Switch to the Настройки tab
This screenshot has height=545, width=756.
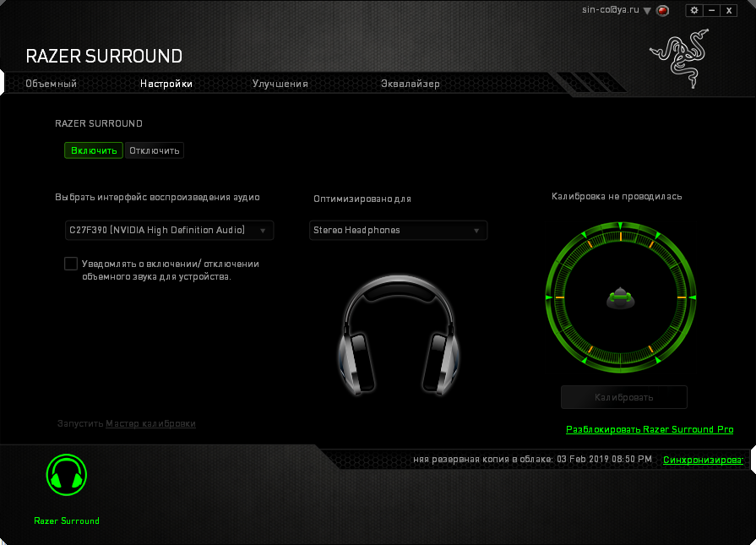click(166, 84)
